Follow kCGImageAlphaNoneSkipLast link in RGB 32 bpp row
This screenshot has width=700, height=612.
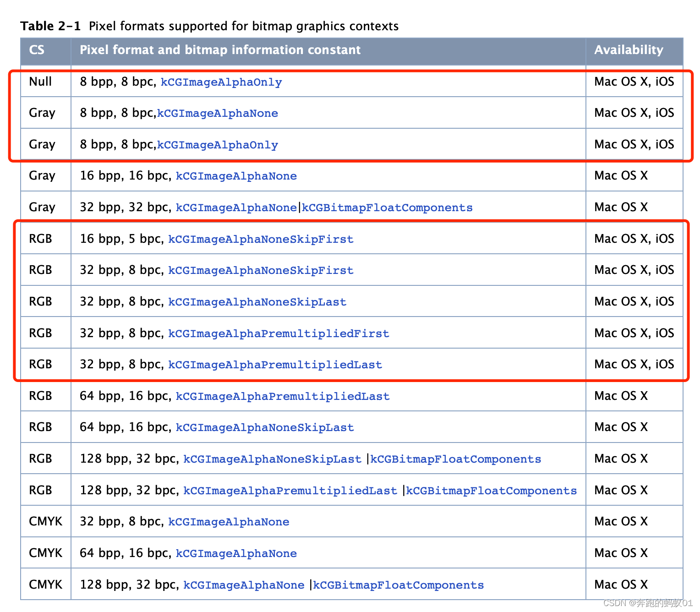pyautogui.click(x=257, y=302)
